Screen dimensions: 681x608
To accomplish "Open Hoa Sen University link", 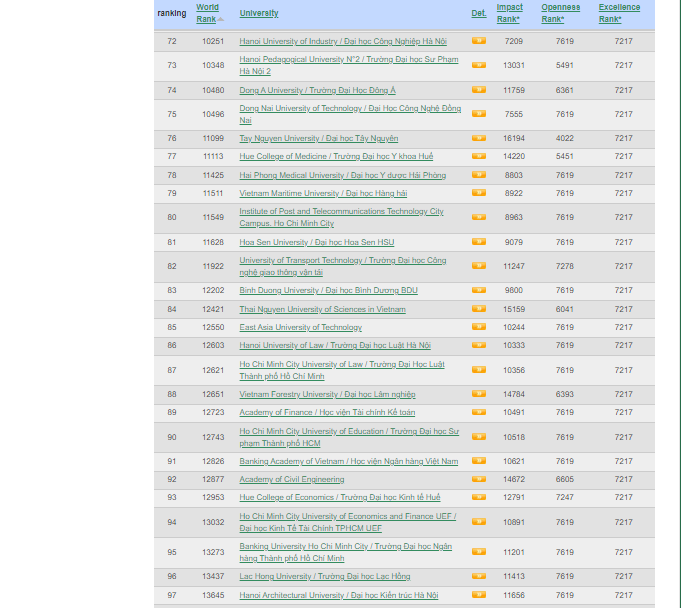I will pyautogui.click(x=317, y=242).
